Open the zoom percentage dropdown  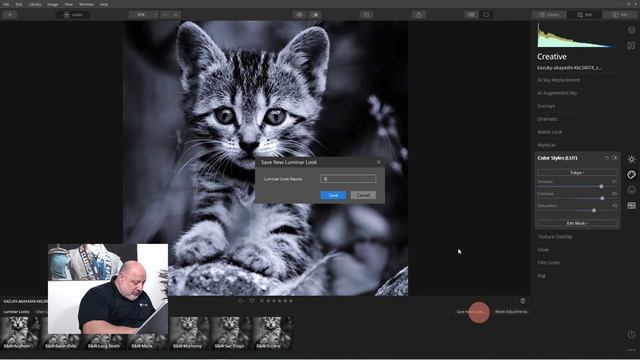point(143,15)
